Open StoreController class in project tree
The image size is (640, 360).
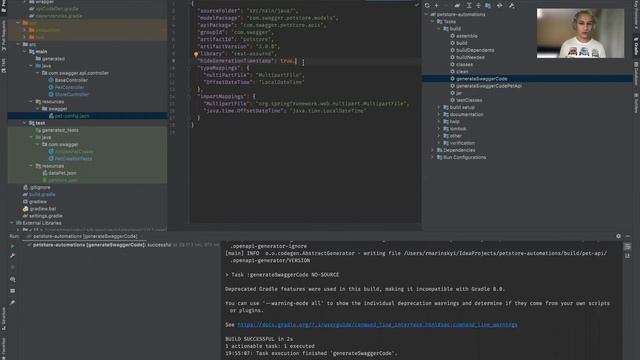71,95
